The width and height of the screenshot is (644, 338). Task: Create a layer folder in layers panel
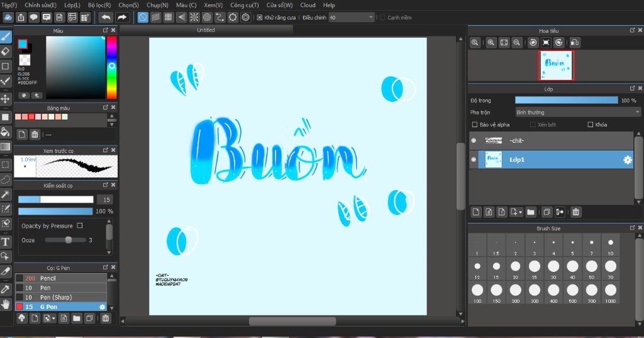(531, 211)
